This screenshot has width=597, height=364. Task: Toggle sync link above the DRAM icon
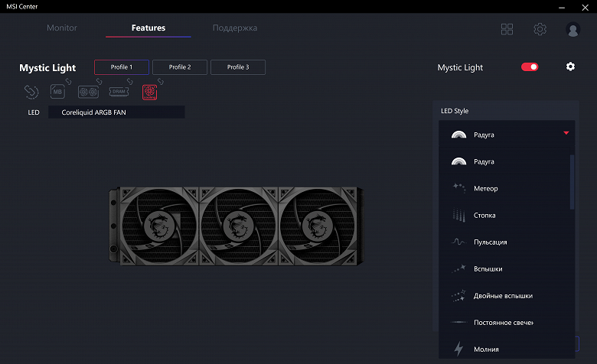(x=130, y=81)
